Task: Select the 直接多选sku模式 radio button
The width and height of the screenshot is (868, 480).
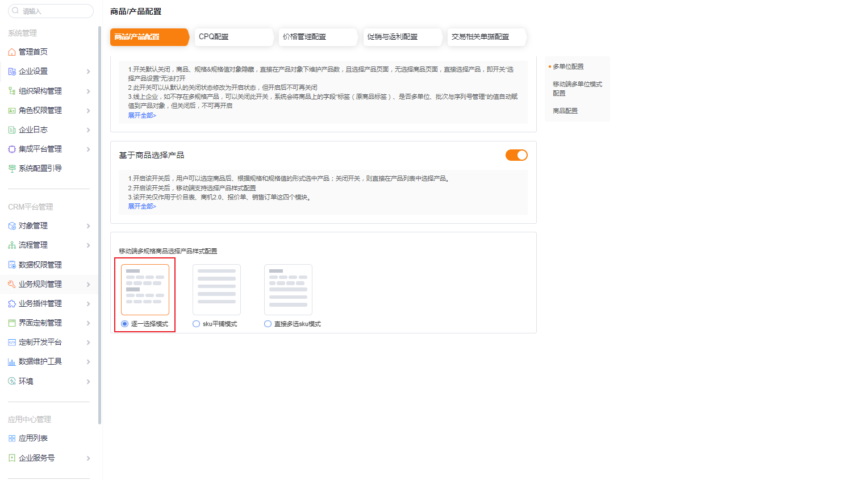Action: tap(268, 324)
